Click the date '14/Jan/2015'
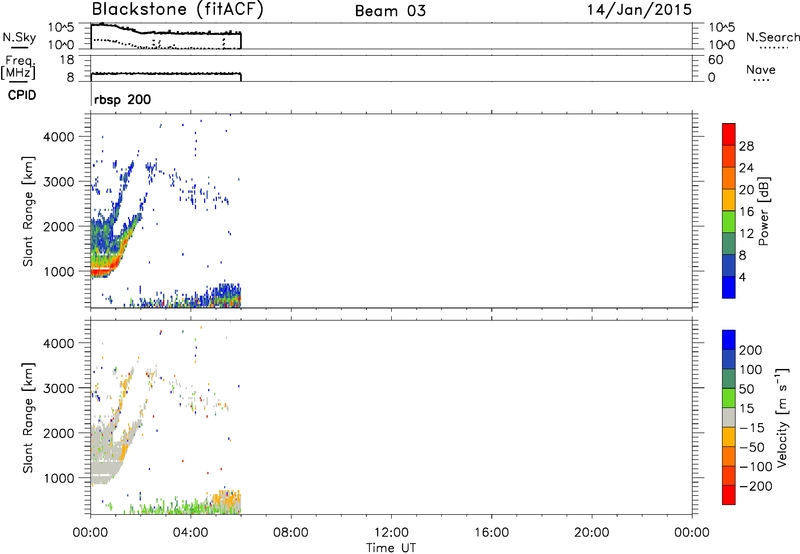 639,10
